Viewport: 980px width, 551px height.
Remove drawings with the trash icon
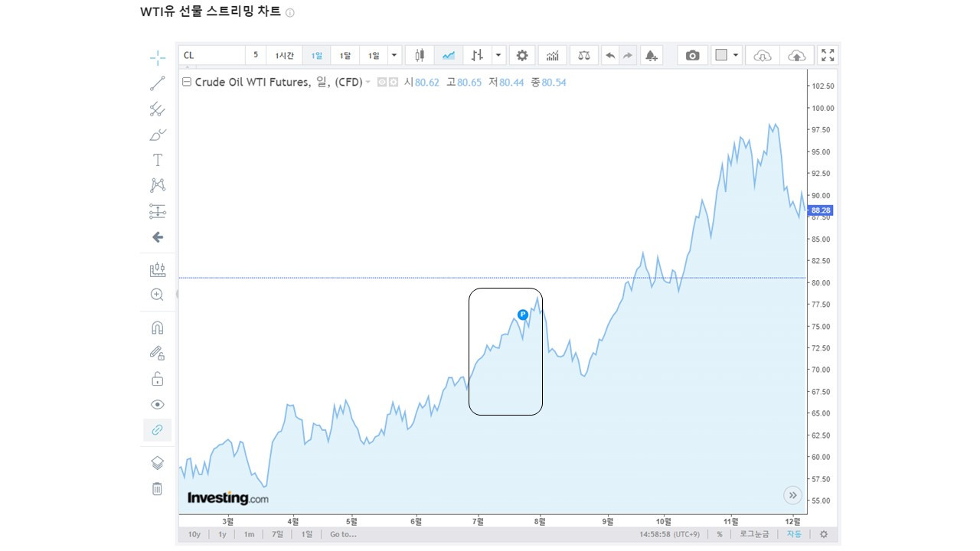157,488
